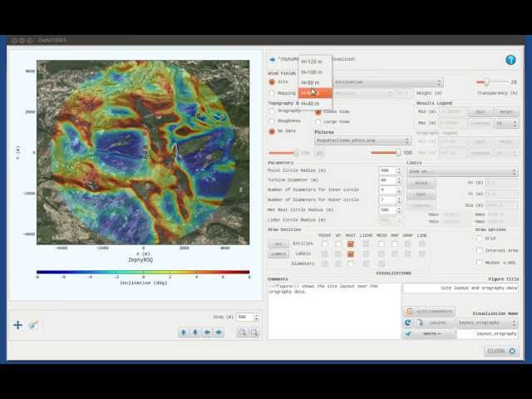Viewport: 532px width, 399px height.
Task: Enable the WT Entities checkbox
Action: pos(338,244)
